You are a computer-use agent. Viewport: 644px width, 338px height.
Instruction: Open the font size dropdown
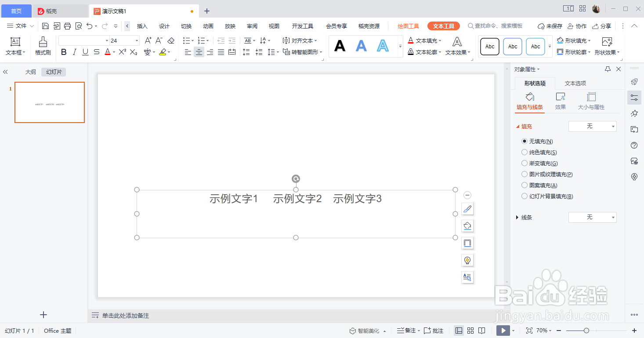(x=136, y=40)
